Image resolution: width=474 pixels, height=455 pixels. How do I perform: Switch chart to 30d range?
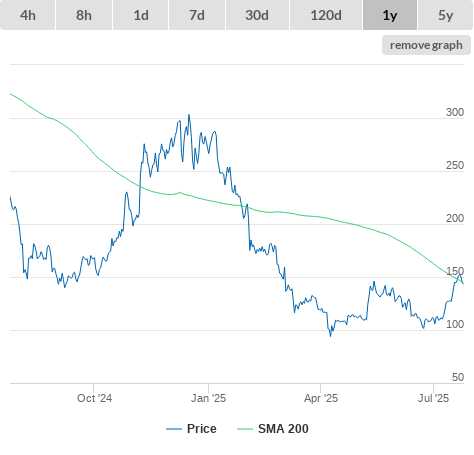(257, 15)
